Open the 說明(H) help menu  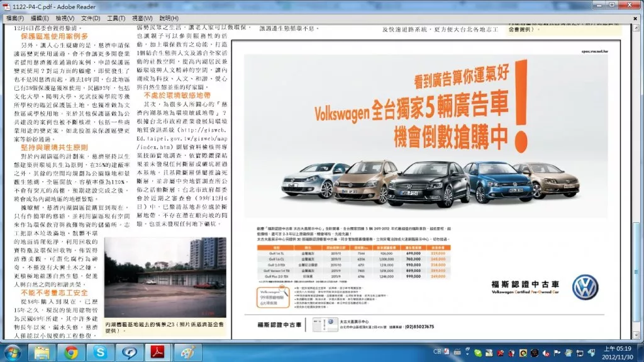(169, 18)
